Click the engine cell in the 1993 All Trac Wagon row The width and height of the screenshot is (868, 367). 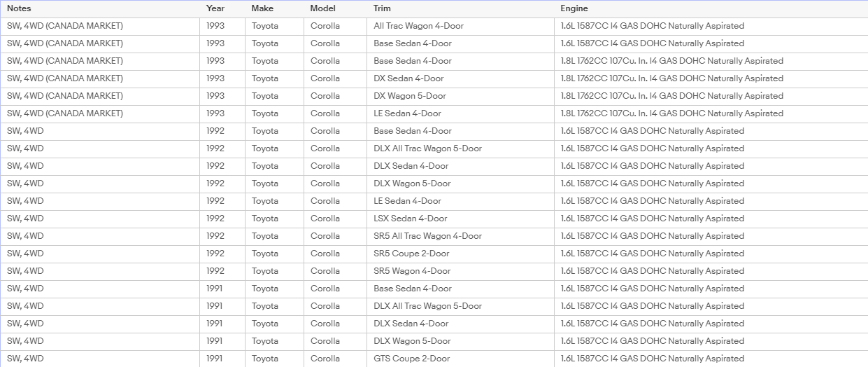pos(711,26)
